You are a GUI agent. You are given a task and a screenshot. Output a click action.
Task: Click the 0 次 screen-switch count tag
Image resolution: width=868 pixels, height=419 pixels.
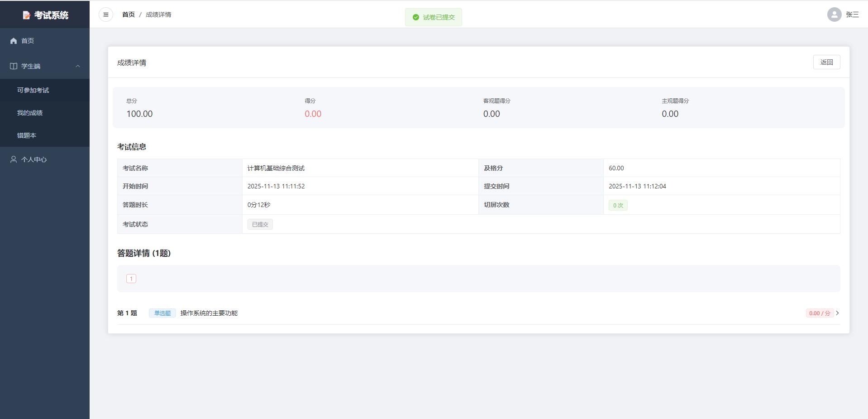(618, 205)
